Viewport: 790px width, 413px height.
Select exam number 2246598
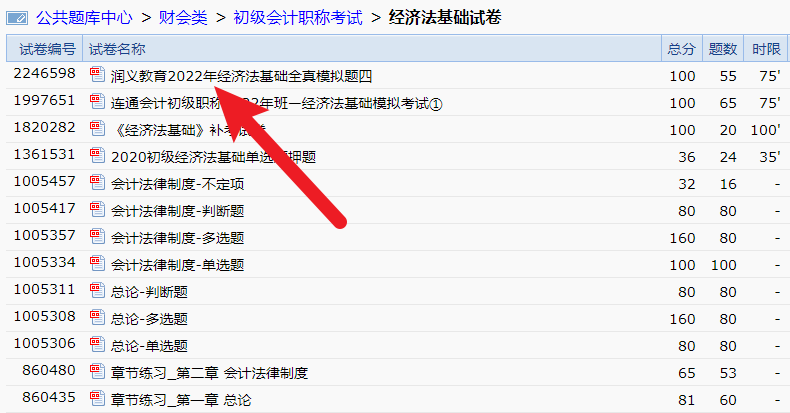pyautogui.click(x=44, y=74)
